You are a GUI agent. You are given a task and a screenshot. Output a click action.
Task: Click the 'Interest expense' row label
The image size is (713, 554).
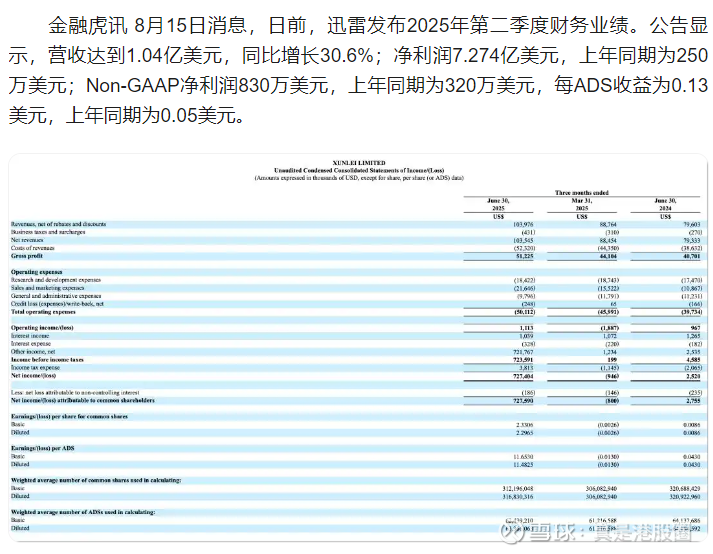coord(31,344)
